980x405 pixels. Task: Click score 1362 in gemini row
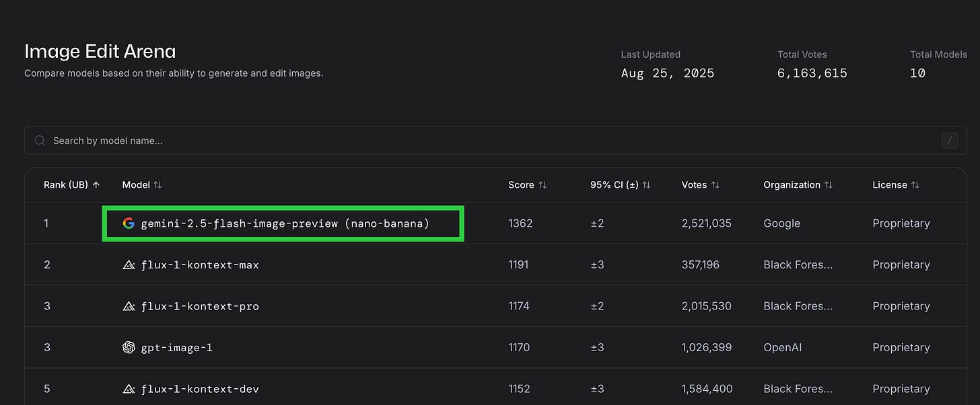point(520,223)
